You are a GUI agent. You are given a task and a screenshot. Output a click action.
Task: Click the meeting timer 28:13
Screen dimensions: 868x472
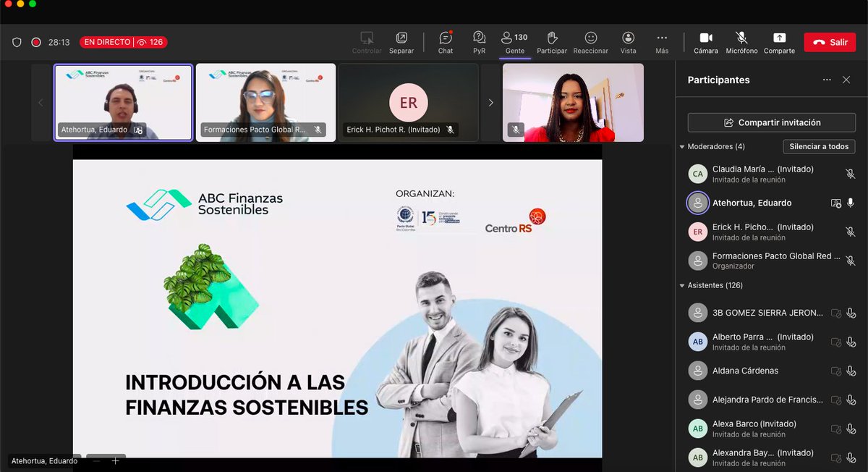tap(59, 42)
